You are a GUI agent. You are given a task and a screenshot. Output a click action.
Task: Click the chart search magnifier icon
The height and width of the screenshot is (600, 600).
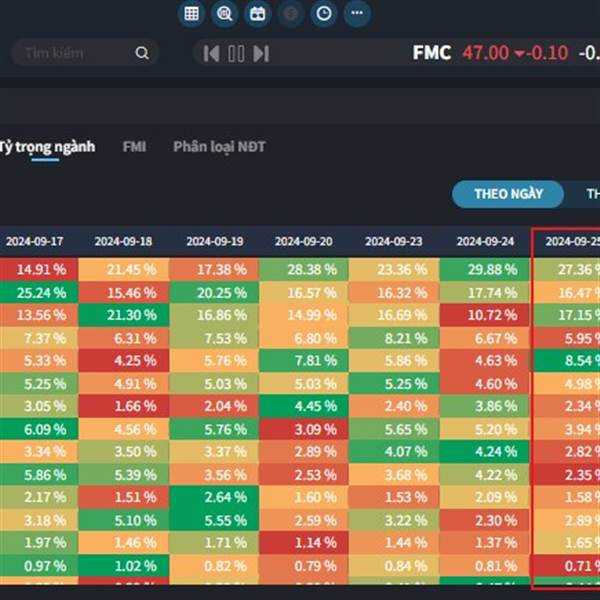(x=224, y=14)
